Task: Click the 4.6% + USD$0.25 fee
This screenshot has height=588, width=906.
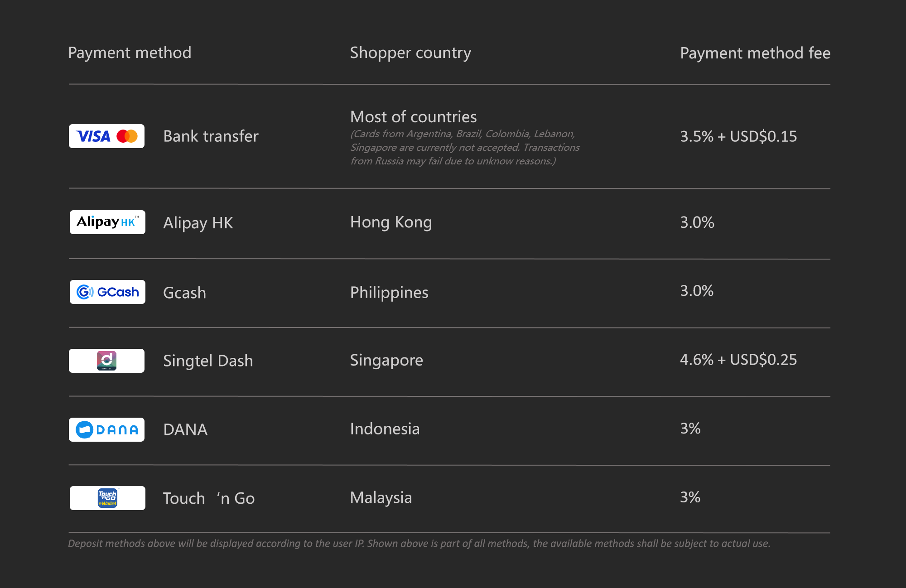Action: tap(738, 360)
